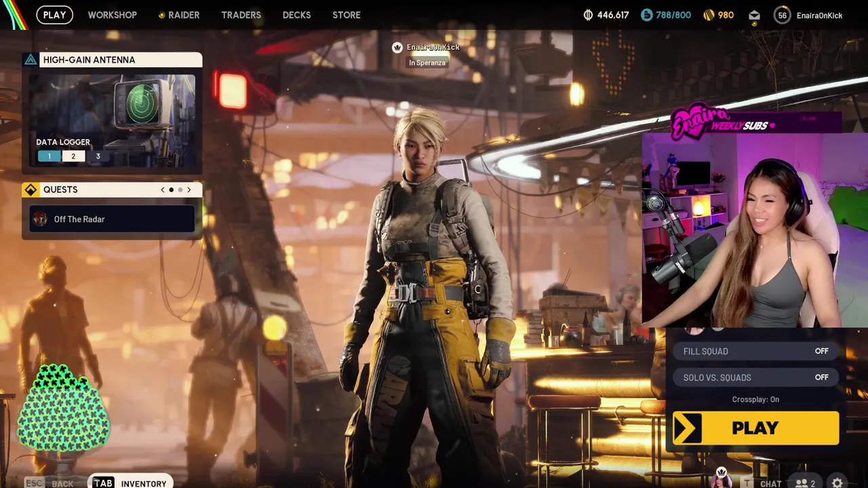Go to next quest with right chevron
Viewport: 868px width, 488px height.
(189, 190)
